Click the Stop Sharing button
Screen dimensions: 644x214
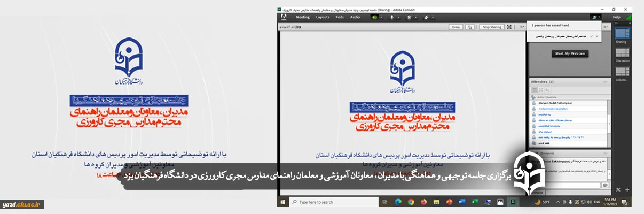coord(491,27)
